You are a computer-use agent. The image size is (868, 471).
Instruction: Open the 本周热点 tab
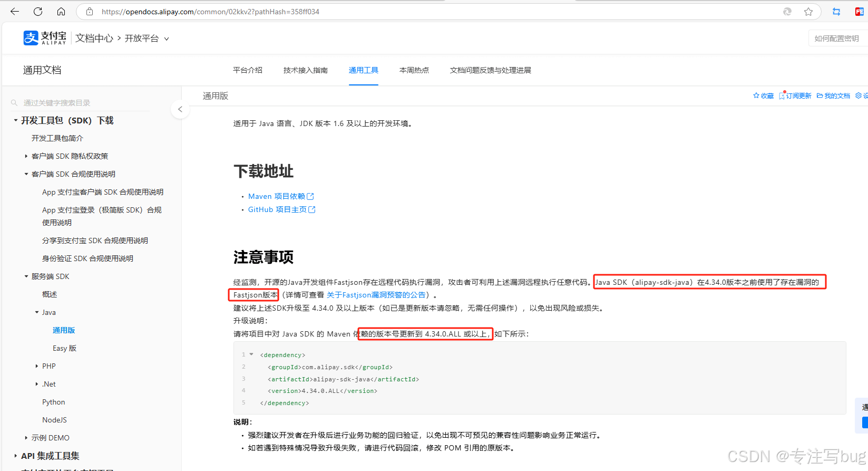414,70
